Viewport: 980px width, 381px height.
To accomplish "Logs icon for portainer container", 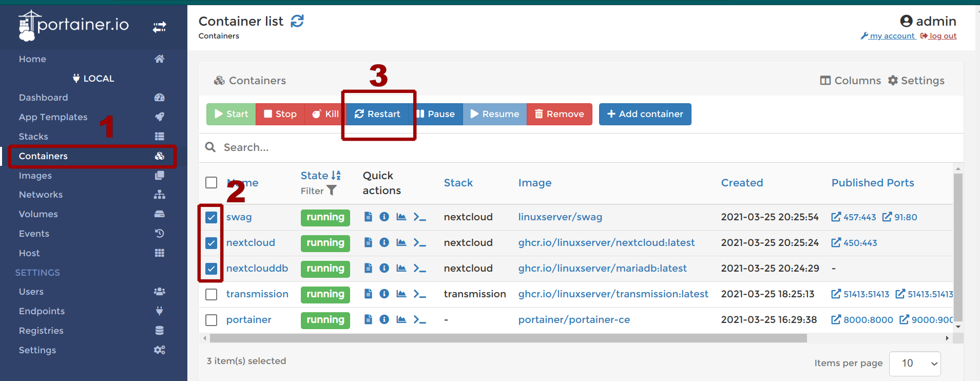I will click(x=368, y=319).
